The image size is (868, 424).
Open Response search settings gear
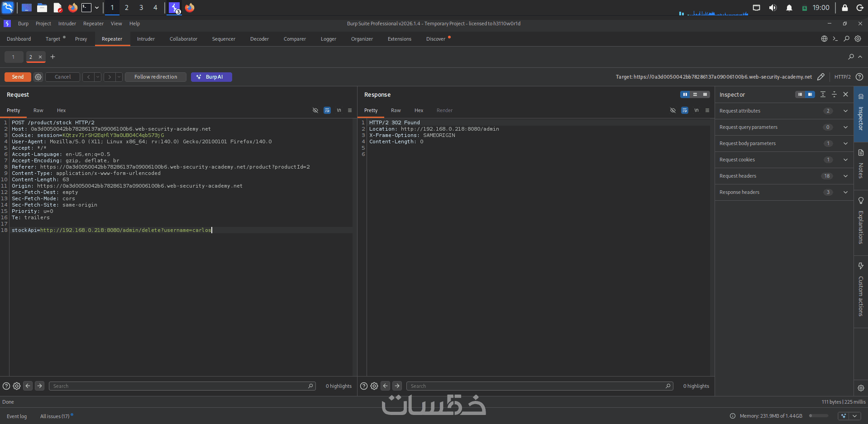tap(374, 386)
